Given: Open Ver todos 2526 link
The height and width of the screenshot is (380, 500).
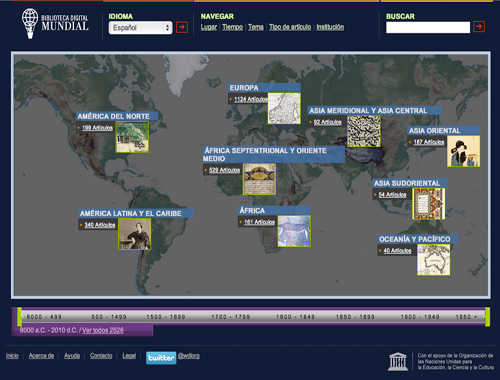Looking at the screenshot, I should pos(103,330).
